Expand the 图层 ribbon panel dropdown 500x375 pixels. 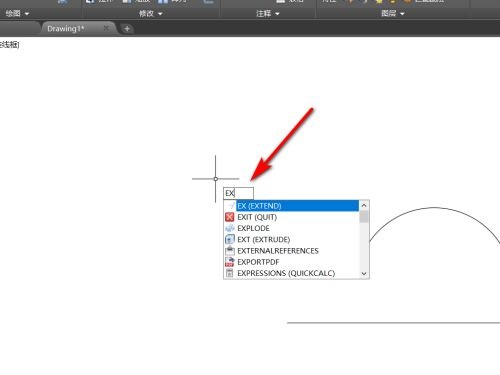point(393,13)
